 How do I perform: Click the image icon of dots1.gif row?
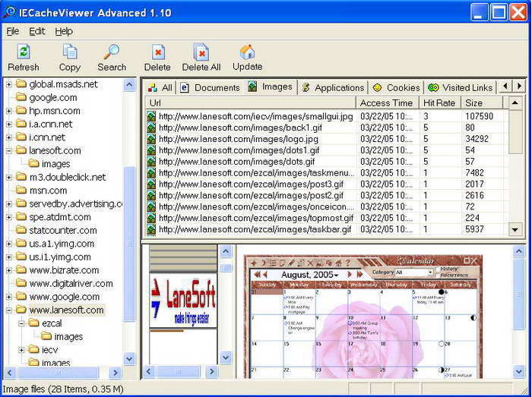pos(151,150)
